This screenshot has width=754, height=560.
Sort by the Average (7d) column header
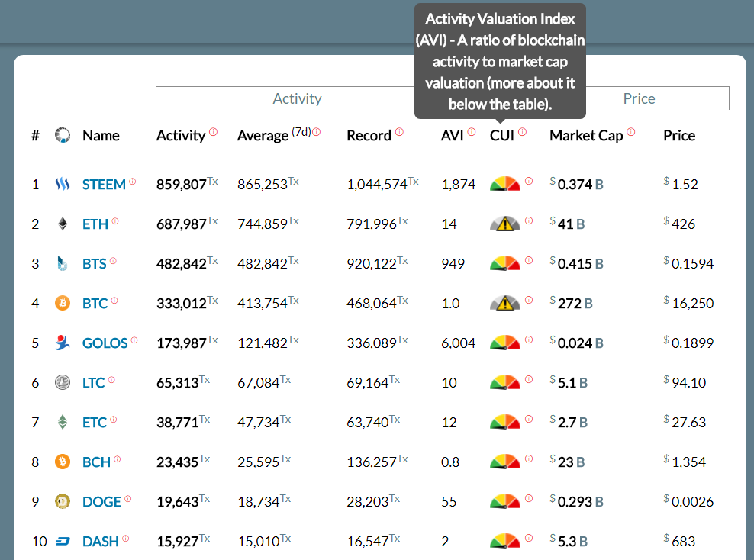pyautogui.click(x=275, y=135)
